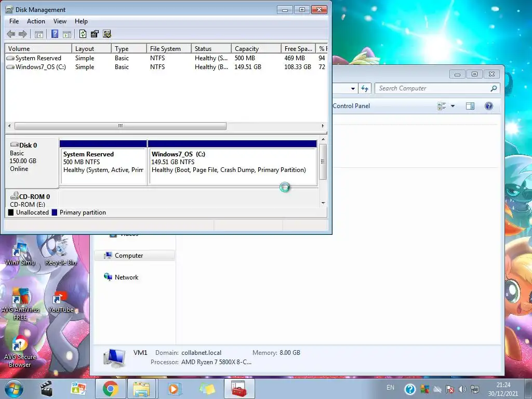
Task: Click the horizontal scrollbar thumb in volume list
Action: click(121, 126)
